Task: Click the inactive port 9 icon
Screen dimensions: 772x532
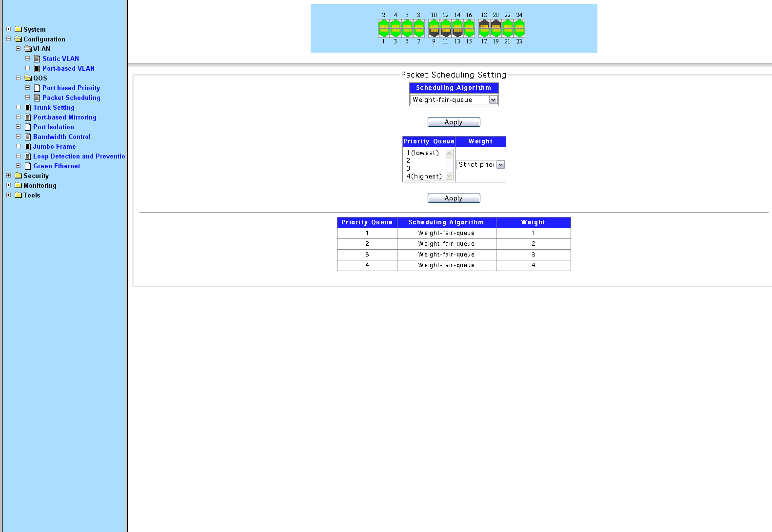Action: [434, 32]
